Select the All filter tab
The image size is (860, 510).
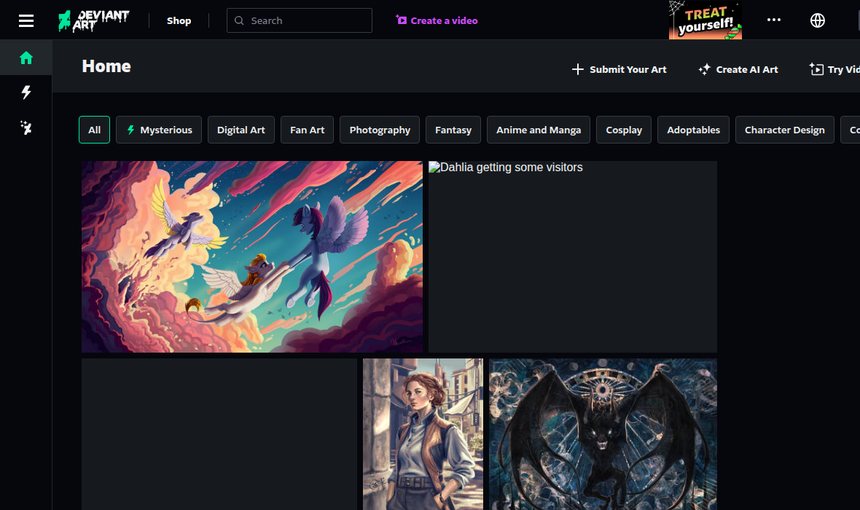click(94, 130)
